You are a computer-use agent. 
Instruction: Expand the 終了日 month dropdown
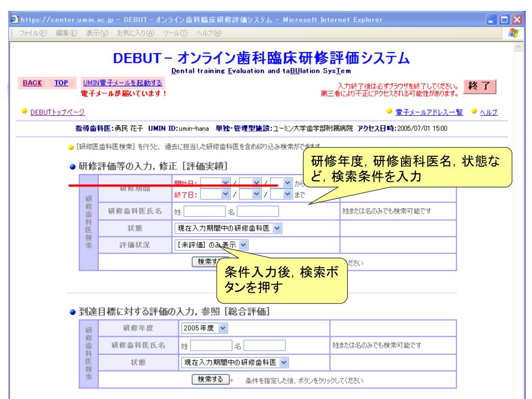(250, 194)
